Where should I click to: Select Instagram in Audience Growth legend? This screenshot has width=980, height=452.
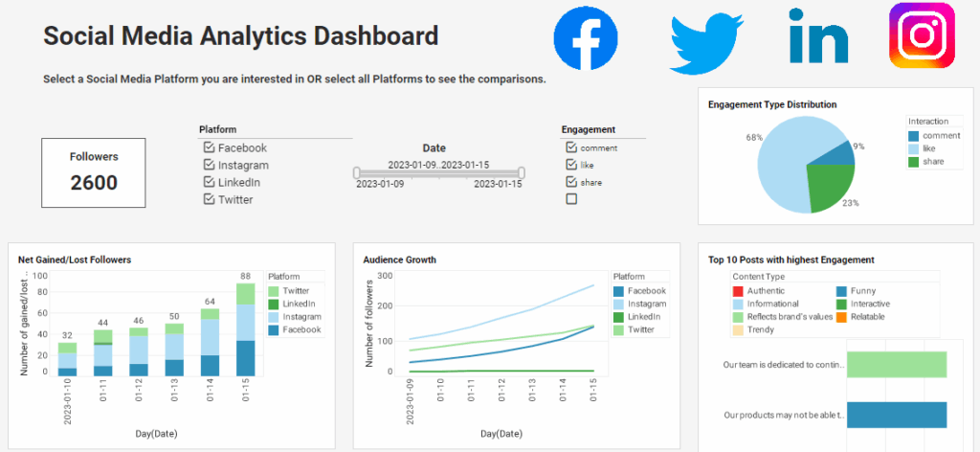[618, 304]
